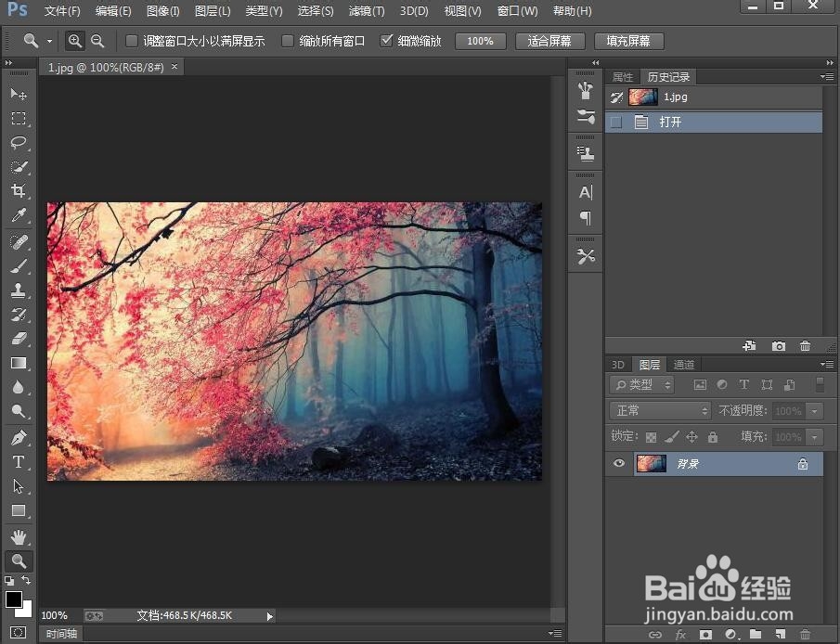
Task: Open the blend mode dropdown showing 正常
Action: click(x=659, y=409)
